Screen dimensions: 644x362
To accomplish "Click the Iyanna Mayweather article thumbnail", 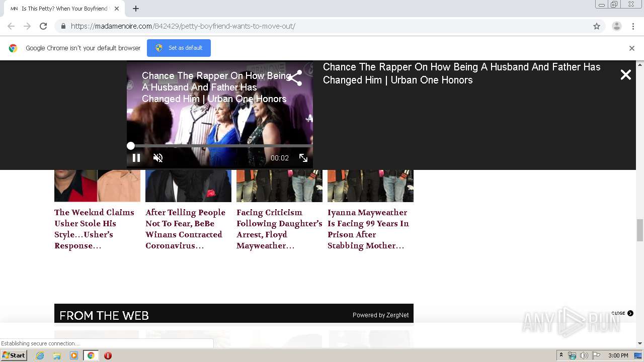I will [x=370, y=186].
